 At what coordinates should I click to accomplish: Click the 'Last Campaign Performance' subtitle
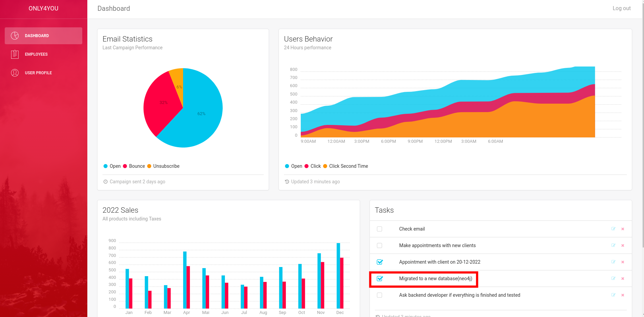(x=133, y=48)
